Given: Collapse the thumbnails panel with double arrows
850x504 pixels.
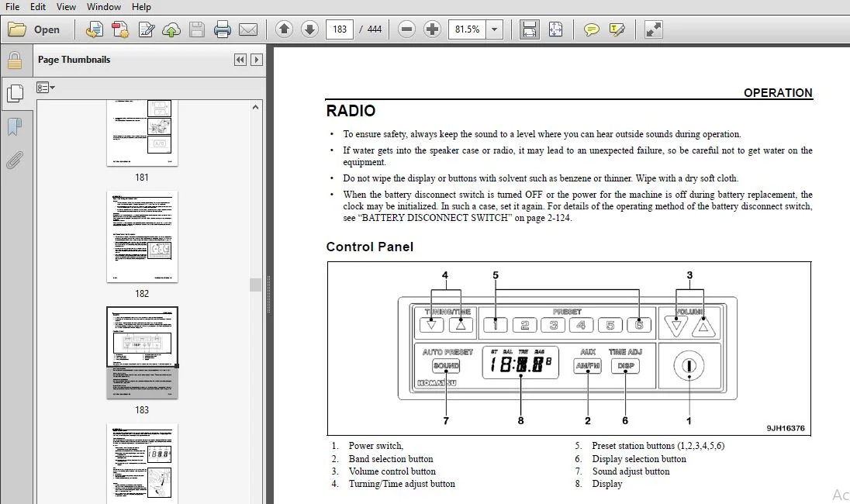Looking at the screenshot, I should pyautogui.click(x=240, y=60).
